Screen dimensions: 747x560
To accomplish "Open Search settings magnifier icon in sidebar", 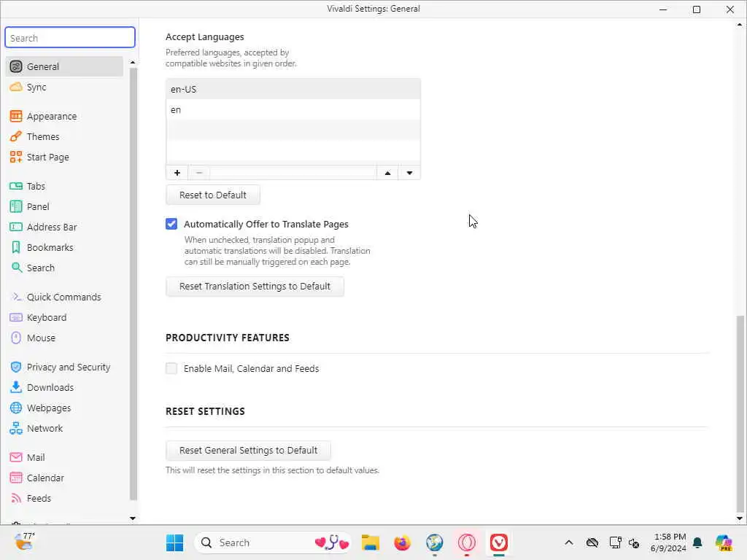I will 16,268.
